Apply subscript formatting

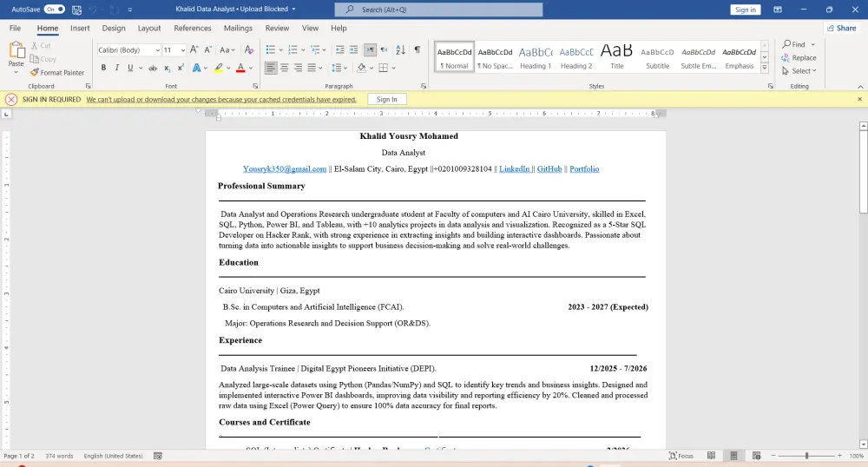(x=167, y=68)
